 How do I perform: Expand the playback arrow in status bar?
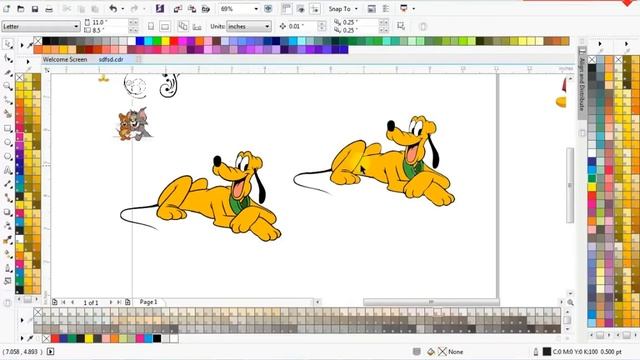(x=50, y=351)
